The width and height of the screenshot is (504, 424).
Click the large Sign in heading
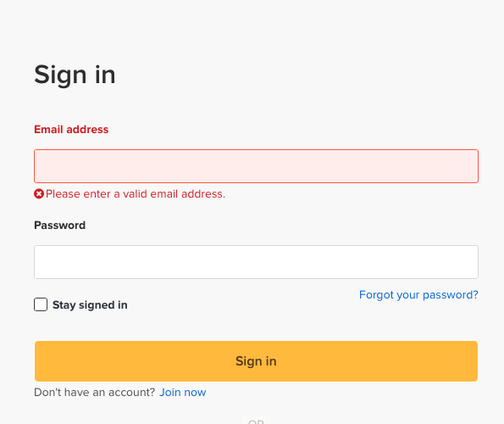click(75, 75)
